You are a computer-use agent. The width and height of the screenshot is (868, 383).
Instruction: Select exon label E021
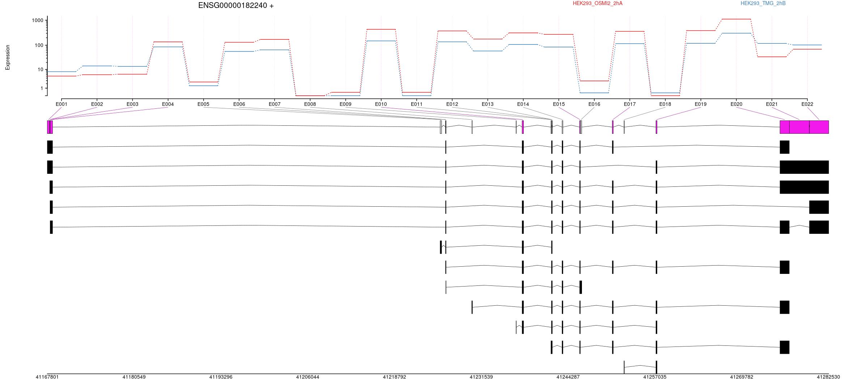point(772,104)
